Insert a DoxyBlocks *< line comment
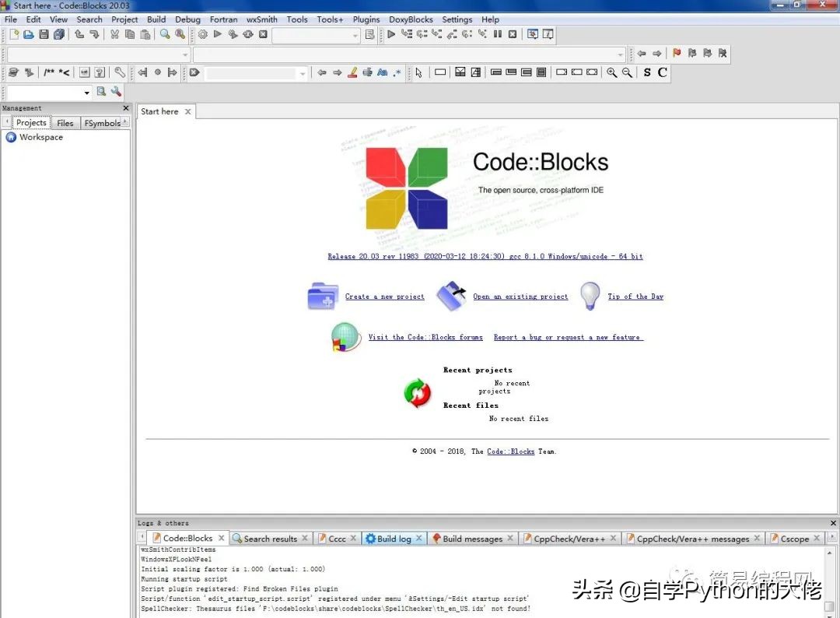This screenshot has height=618, width=840. (x=65, y=72)
